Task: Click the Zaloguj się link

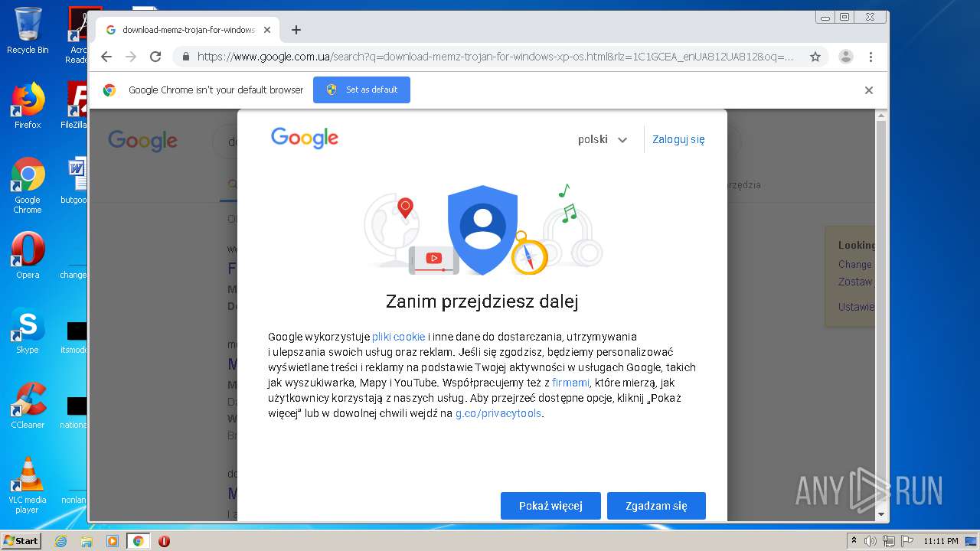Action: pyautogui.click(x=678, y=139)
